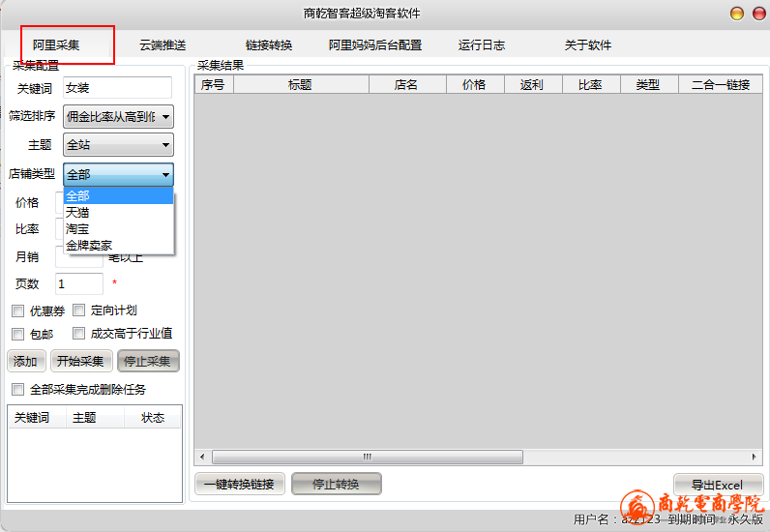Click the 二合一链接 column header

[x=721, y=84]
